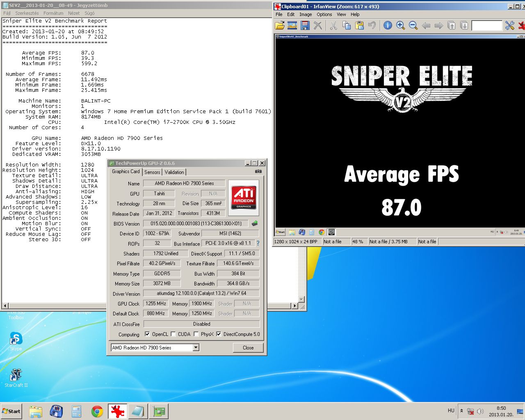Open the Formátum menu in Notepad
This screenshot has height=420, width=525.
point(53,13)
